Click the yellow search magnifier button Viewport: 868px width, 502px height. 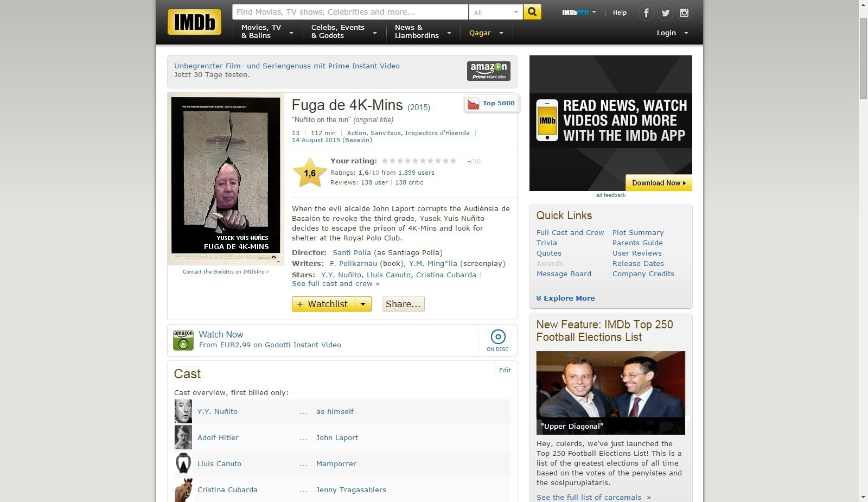532,12
